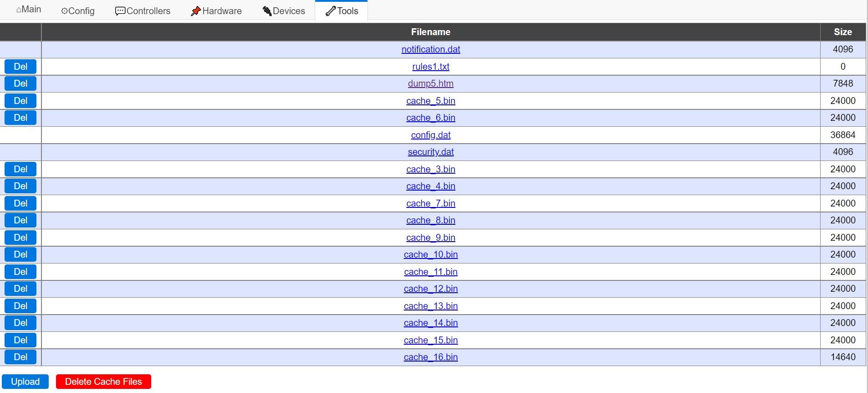Viewport: 868px width, 393px height.
Task: Download cache_4.bin file
Action: [431, 186]
